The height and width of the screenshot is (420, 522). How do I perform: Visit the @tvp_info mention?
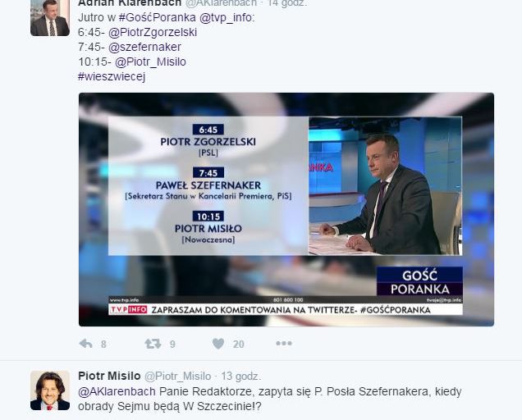[227, 17]
